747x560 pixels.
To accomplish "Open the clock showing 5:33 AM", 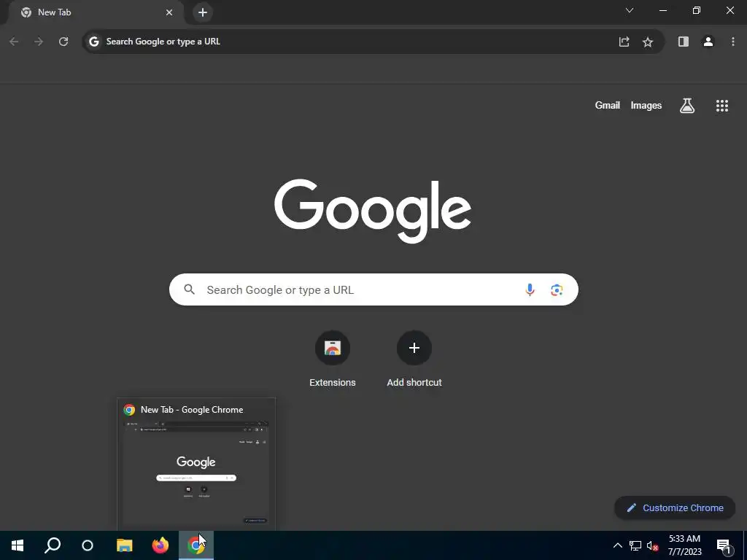I will (x=684, y=545).
